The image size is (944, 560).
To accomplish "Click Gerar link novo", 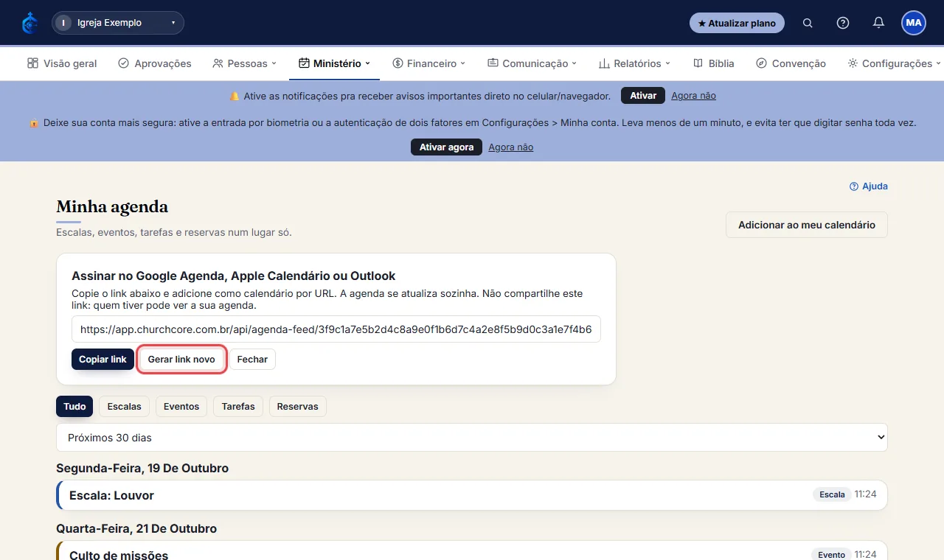I will click(x=181, y=360).
